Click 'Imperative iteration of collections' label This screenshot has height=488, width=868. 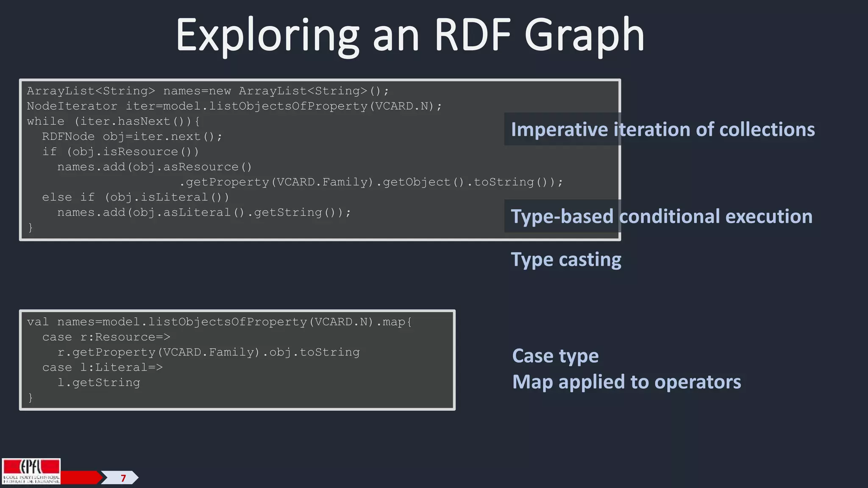pyautogui.click(x=662, y=129)
